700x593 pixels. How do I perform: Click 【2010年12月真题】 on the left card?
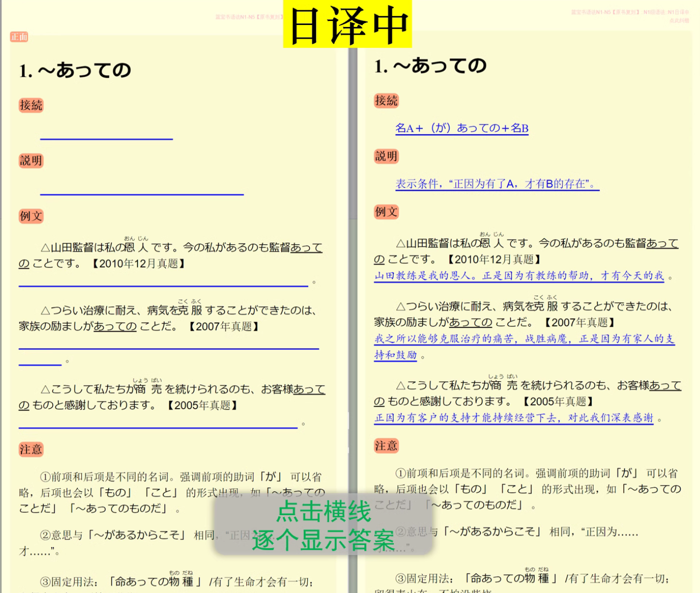point(138,264)
